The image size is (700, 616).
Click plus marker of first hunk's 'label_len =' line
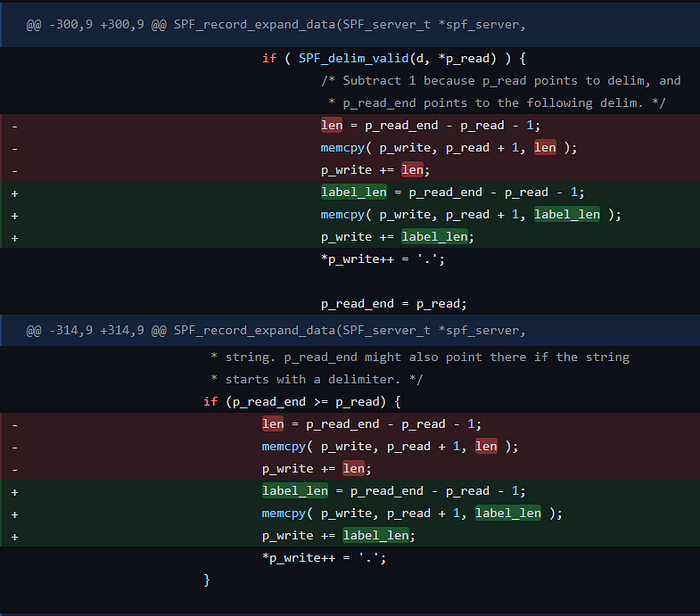tap(14, 192)
